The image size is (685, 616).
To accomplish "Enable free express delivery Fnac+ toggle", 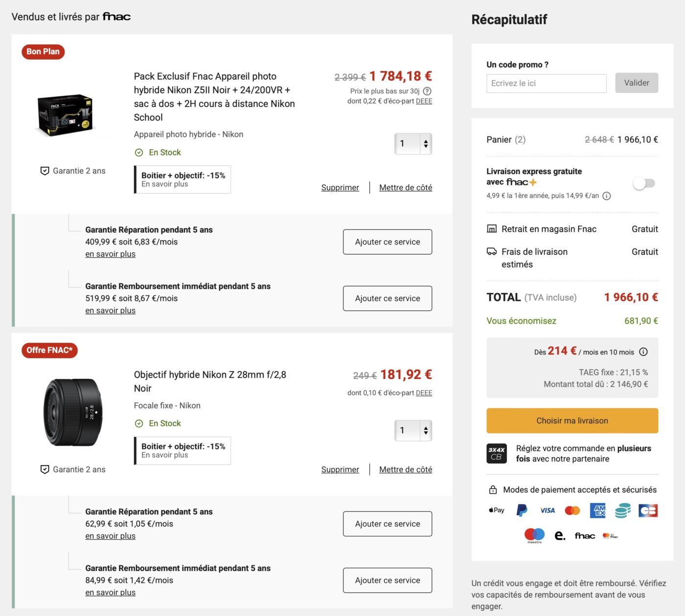I will [x=644, y=183].
